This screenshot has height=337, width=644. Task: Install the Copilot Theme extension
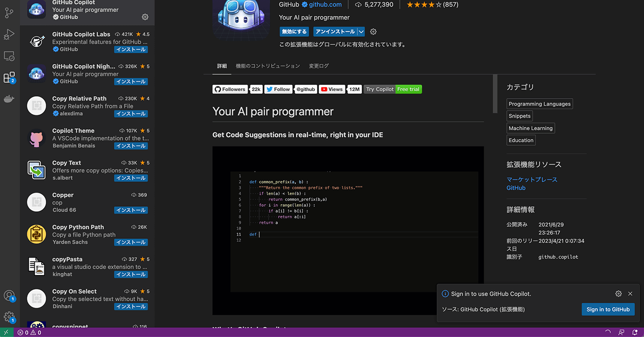tap(130, 146)
